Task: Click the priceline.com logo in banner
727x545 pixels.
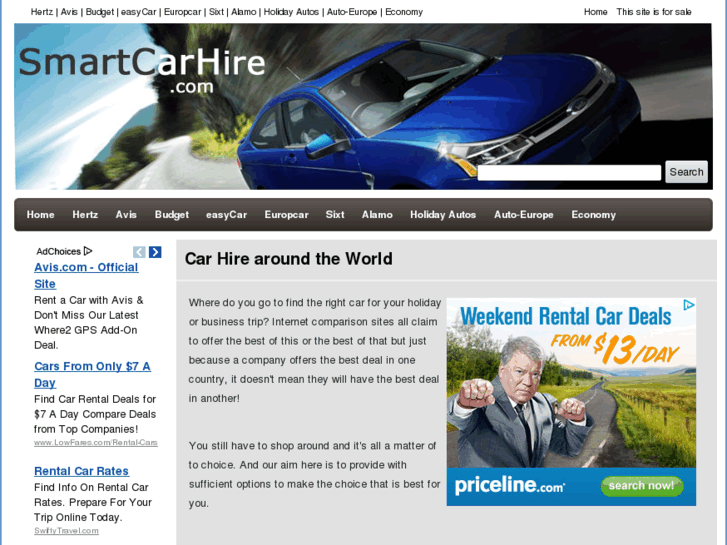Action: click(510, 486)
